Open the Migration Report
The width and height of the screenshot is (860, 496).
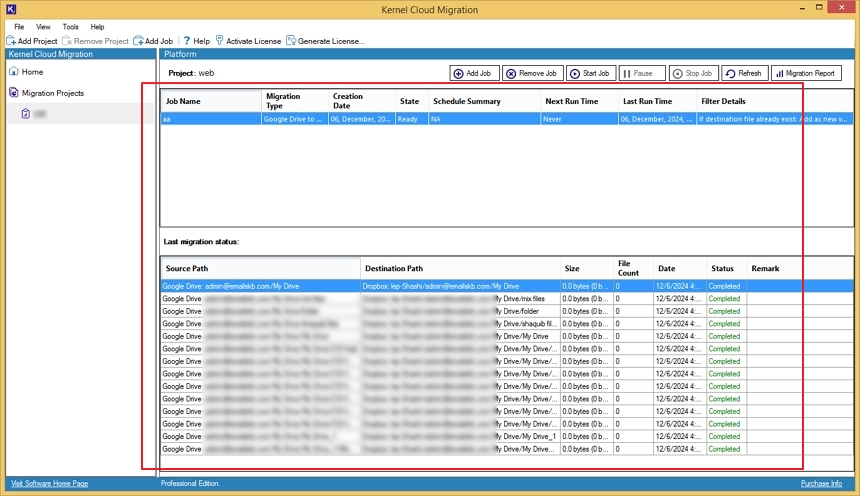(806, 73)
